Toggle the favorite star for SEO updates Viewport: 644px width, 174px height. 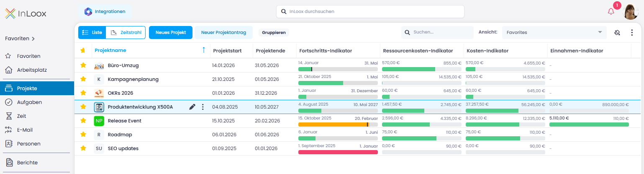83,148
